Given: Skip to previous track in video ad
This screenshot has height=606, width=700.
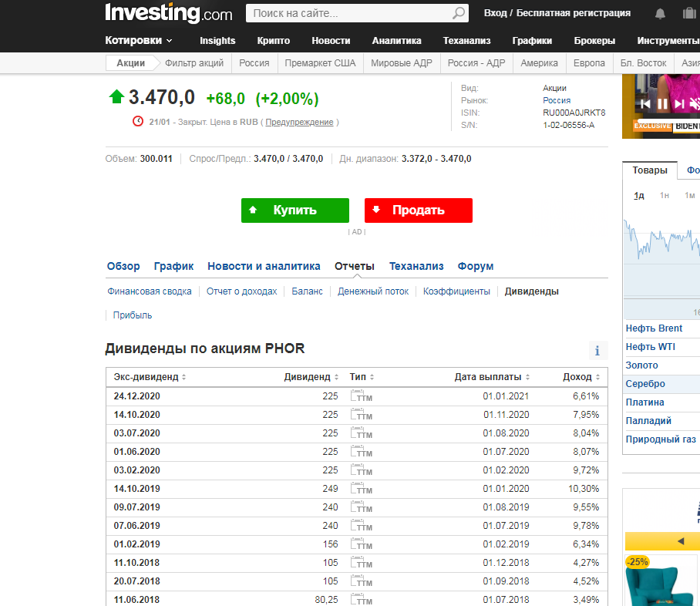Looking at the screenshot, I should pos(645,104).
